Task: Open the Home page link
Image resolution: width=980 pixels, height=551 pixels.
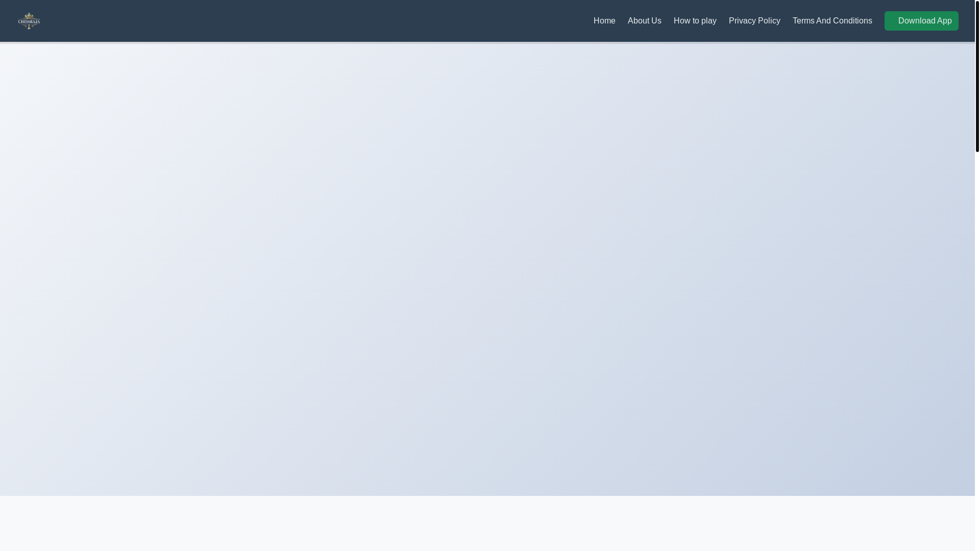Action: (604, 21)
